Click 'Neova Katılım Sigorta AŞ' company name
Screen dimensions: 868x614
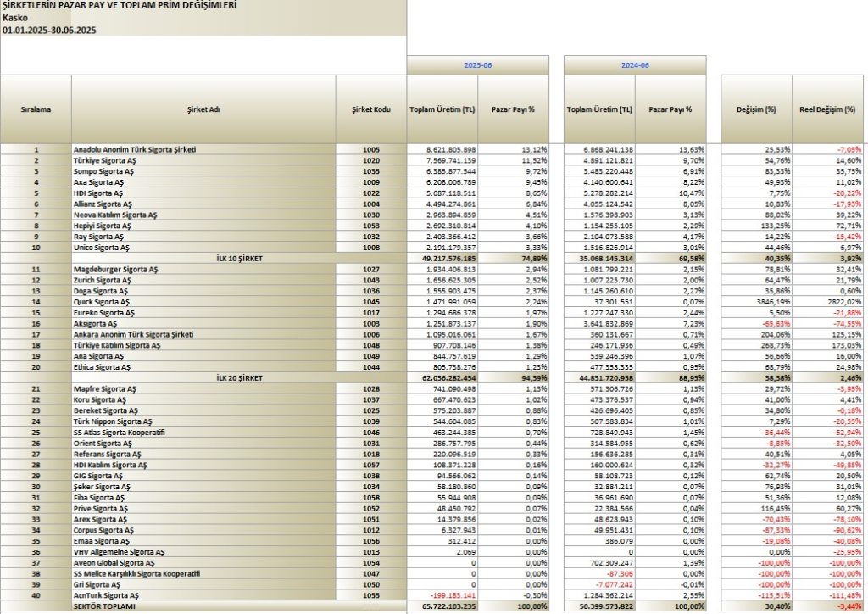coord(115,215)
